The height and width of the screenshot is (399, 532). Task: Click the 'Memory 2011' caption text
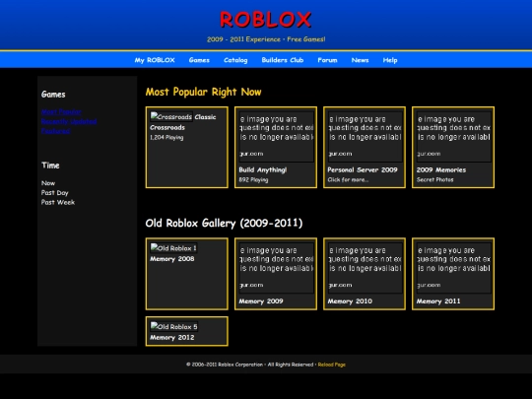point(438,300)
